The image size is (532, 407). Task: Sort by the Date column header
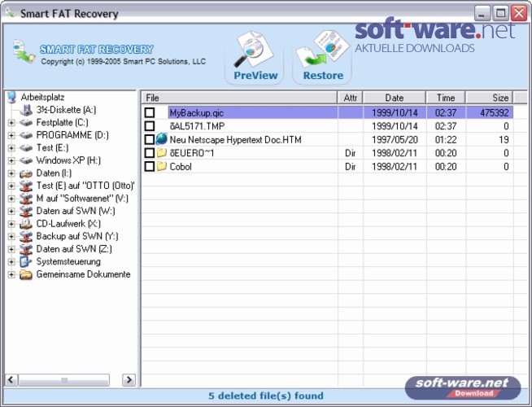[x=395, y=98]
